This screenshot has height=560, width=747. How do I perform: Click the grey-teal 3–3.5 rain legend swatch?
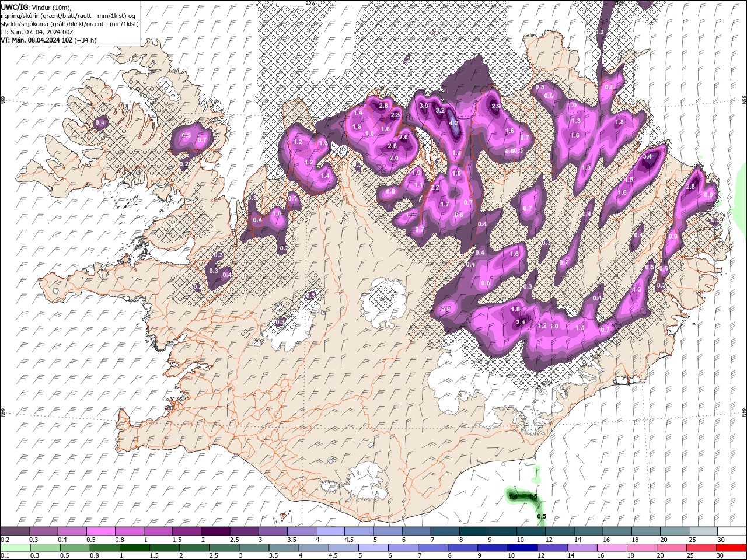tap(254, 548)
